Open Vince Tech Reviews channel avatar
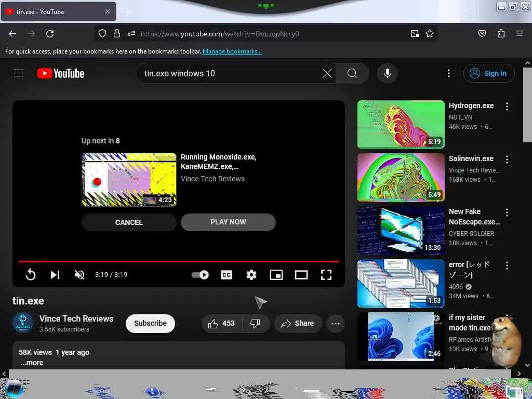This screenshot has width=532, height=399. [23, 323]
